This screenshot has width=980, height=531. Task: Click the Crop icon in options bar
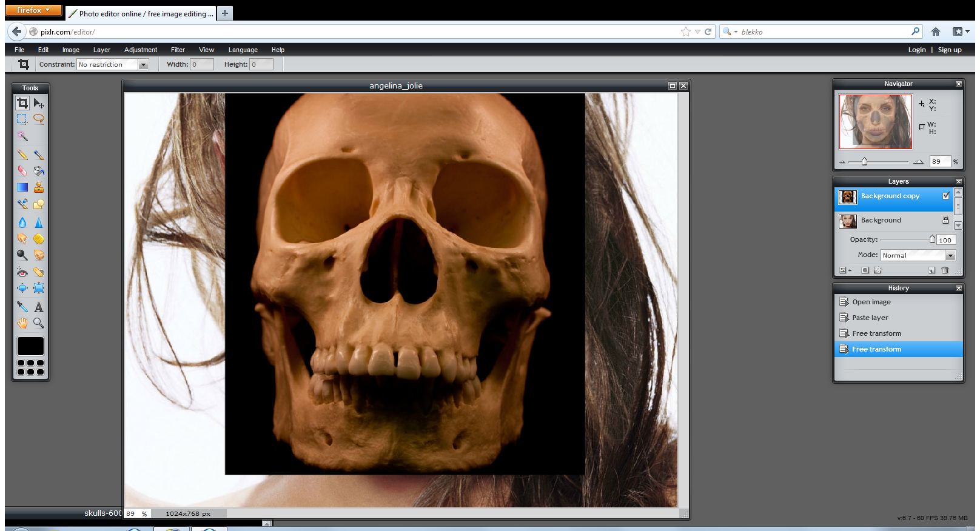click(x=24, y=64)
